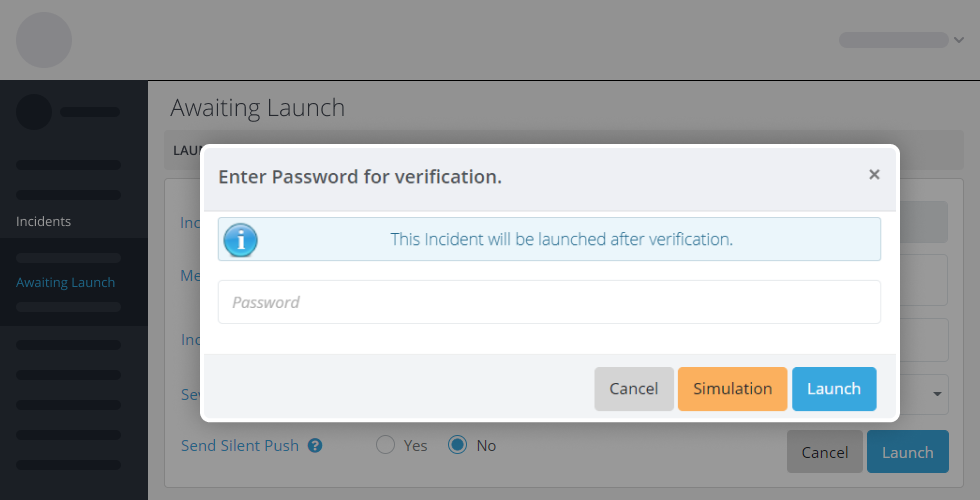Focus the Password input field
The image size is (980, 500).
[549, 302]
